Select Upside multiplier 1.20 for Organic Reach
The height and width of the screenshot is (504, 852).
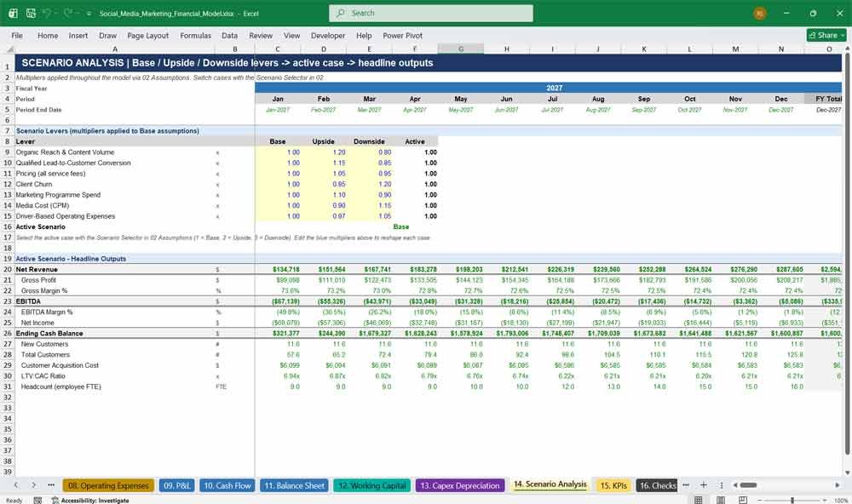(x=323, y=152)
